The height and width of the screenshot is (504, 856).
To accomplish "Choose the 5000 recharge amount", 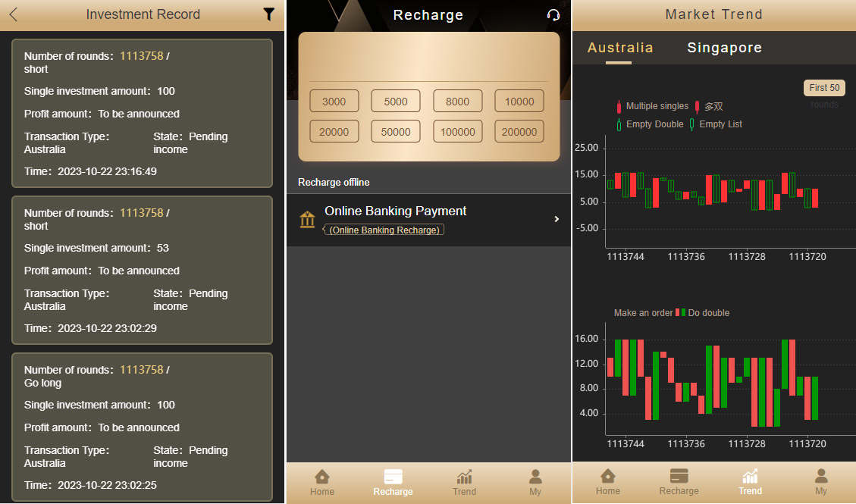I will coord(396,102).
